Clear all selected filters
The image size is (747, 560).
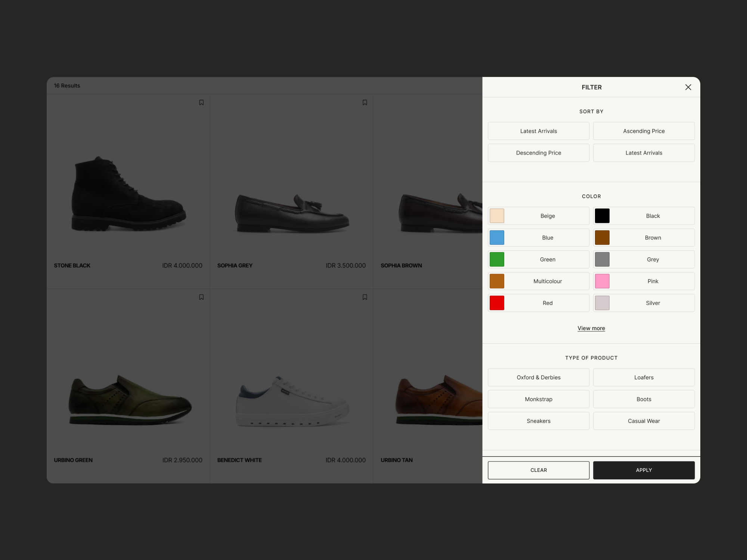(x=539, y=470)
